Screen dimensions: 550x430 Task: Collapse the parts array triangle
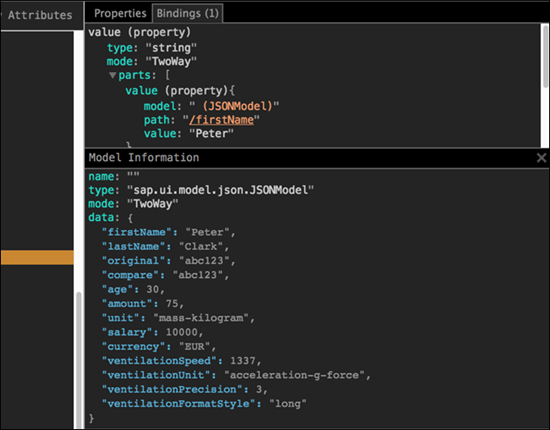pos(112,75)
